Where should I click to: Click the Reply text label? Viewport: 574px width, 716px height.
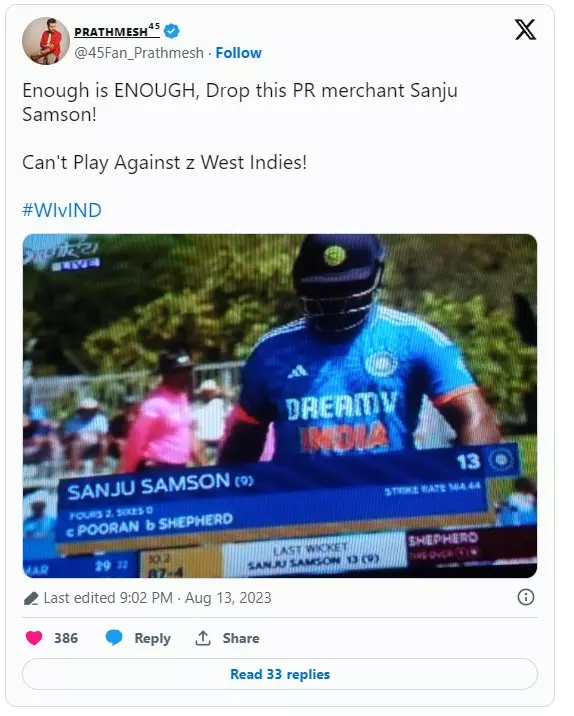click(153, 638)
